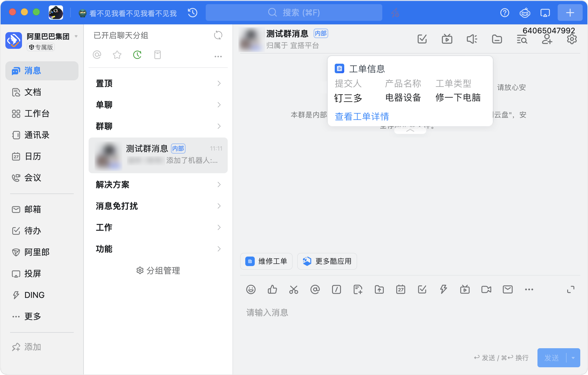Open the AI assistant robot icon
This screenshot has width=588, height=375.
[x=525, y=13]
